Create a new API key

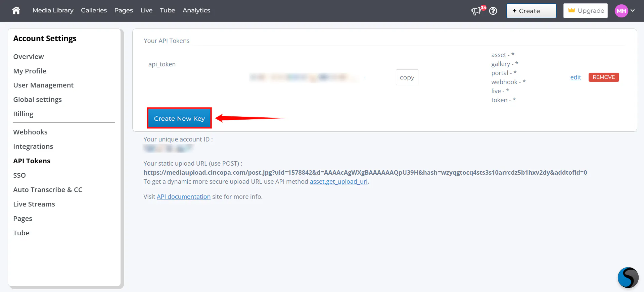coord(179,118)
